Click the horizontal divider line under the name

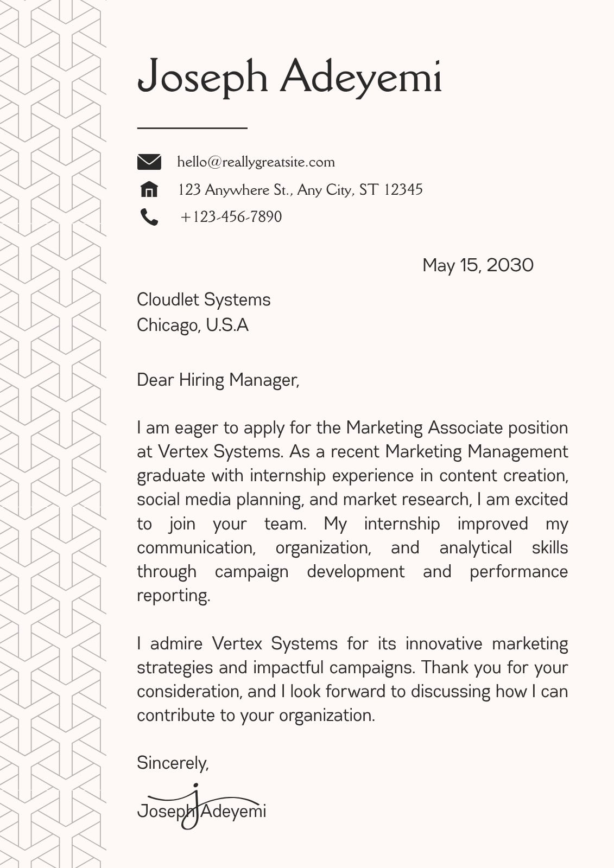pyautogui.click(x=192, y=128)
